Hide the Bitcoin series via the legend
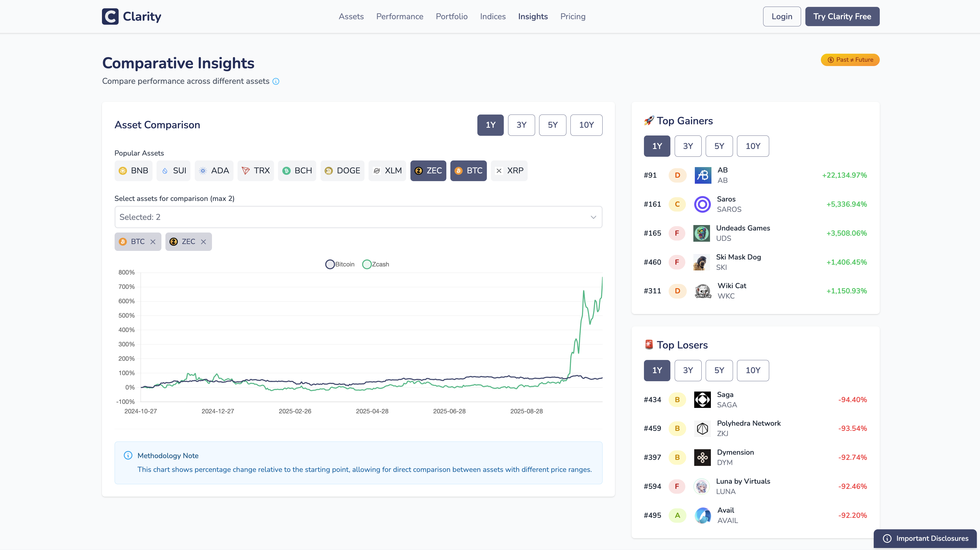This screenshot has width=980, height=550. [340, 264]
